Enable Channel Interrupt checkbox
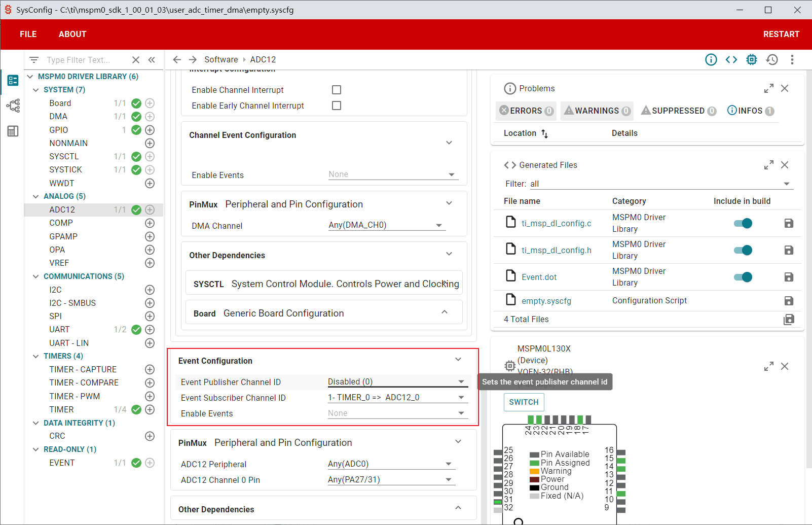The image size is (812, 525). (x=337, y=90)
